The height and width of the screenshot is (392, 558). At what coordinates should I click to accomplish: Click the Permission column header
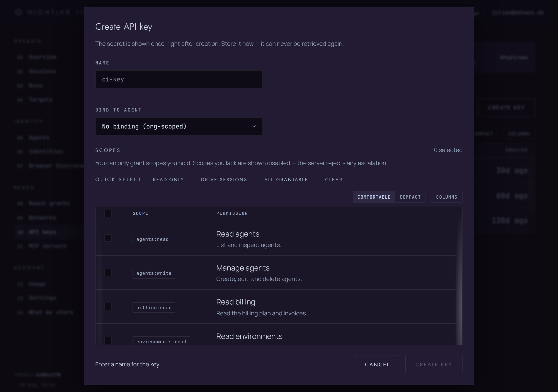click(232, 213)
